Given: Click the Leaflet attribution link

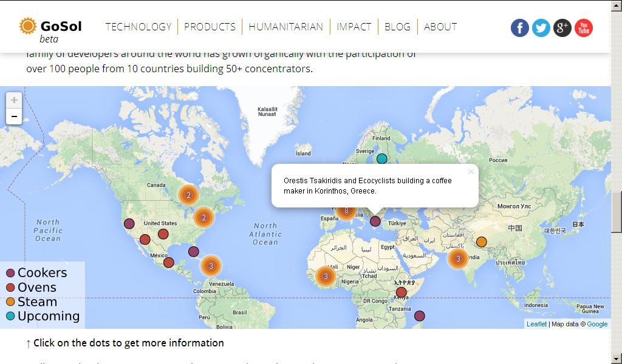Looking at the screenshot, I should [536, 324].
